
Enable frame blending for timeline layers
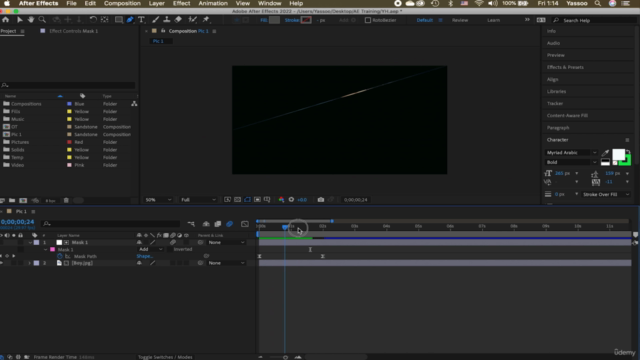(x=218, y=224)
